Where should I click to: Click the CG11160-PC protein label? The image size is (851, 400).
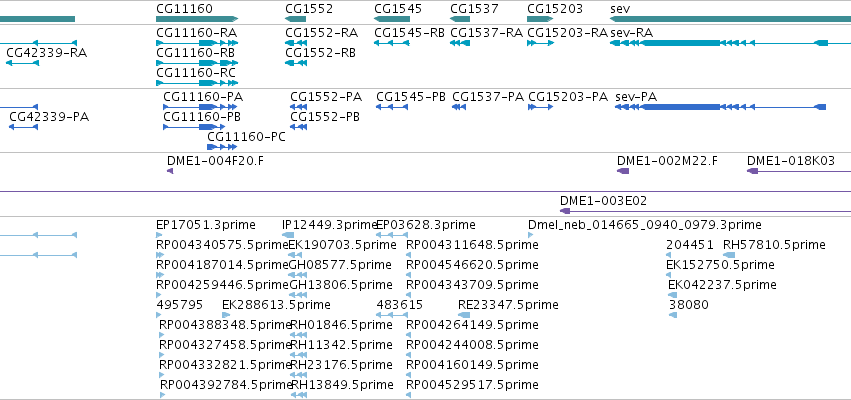click(x=246, y=137)
